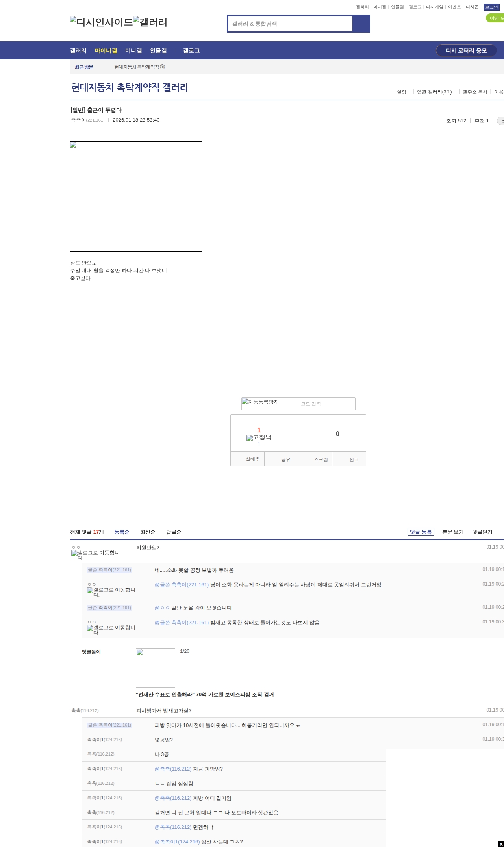Image resolution: width=504 pixels, height=847 pixels.
Task: Click the 실베추 button
Action: [x=248, y=459]
